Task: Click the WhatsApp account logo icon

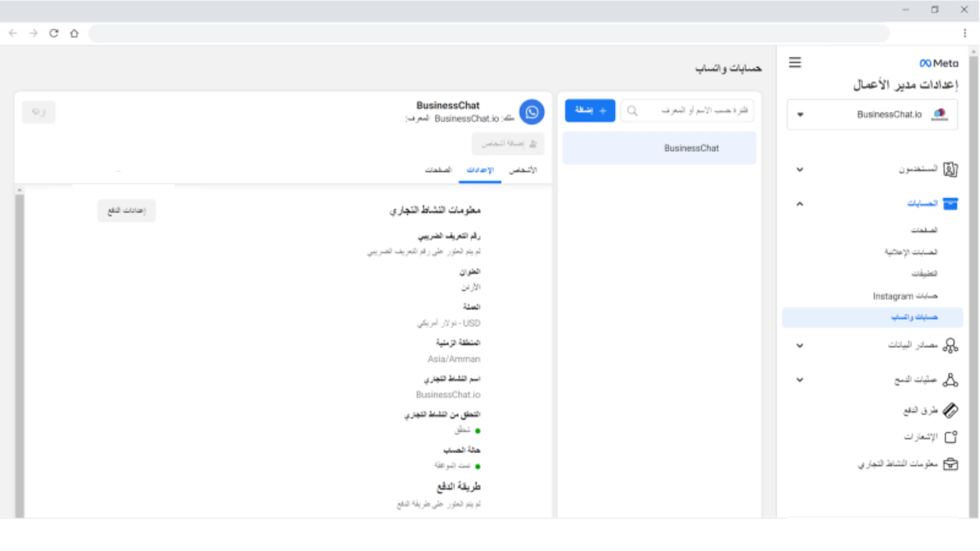Action: click(531, 112)
